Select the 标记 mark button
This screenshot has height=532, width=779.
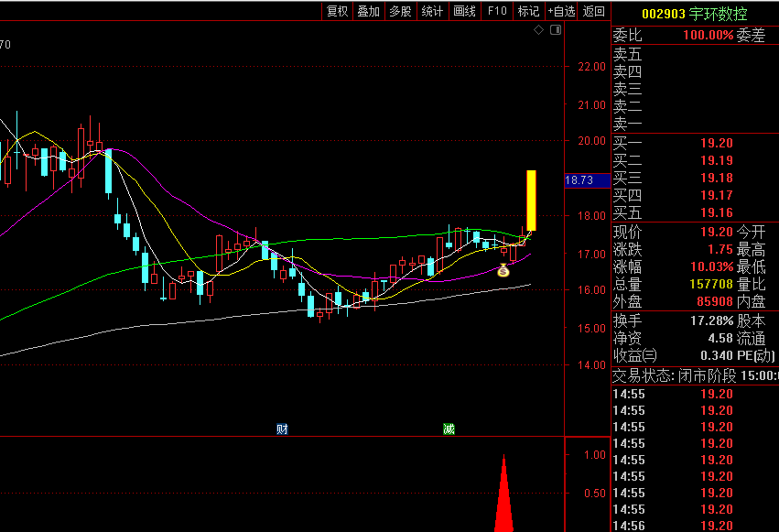click(x=528, y=11)
